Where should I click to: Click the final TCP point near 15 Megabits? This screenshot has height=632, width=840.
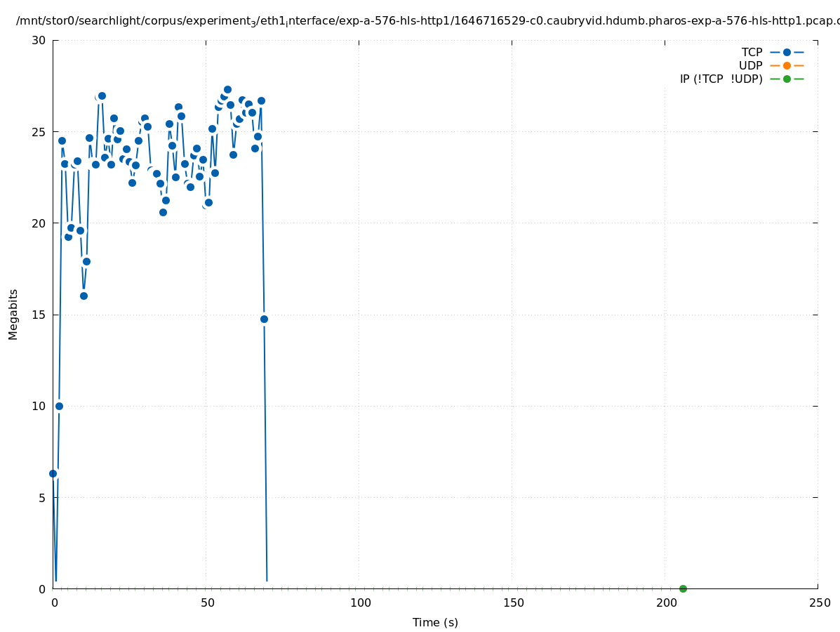coord(264,319)
